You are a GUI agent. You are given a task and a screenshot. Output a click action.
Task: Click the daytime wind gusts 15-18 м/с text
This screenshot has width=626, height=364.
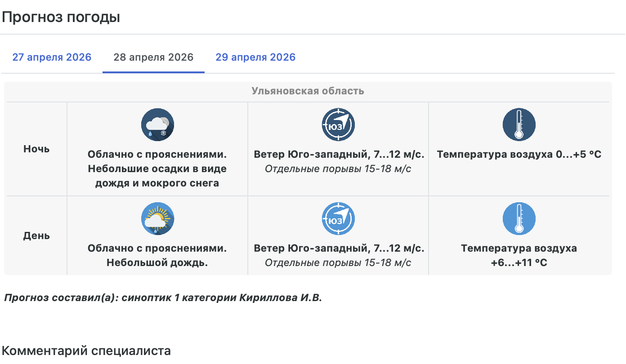pyautogui.click(x=338, y=263)
